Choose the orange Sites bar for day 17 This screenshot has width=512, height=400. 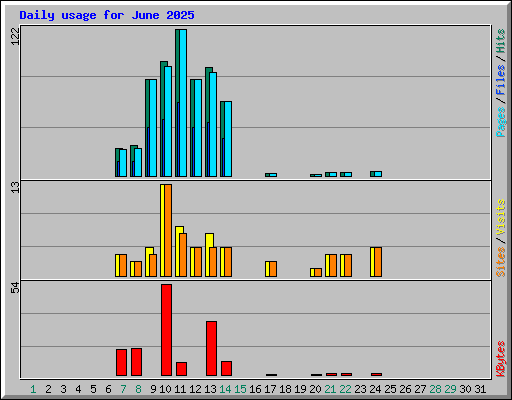coord(273,269)
